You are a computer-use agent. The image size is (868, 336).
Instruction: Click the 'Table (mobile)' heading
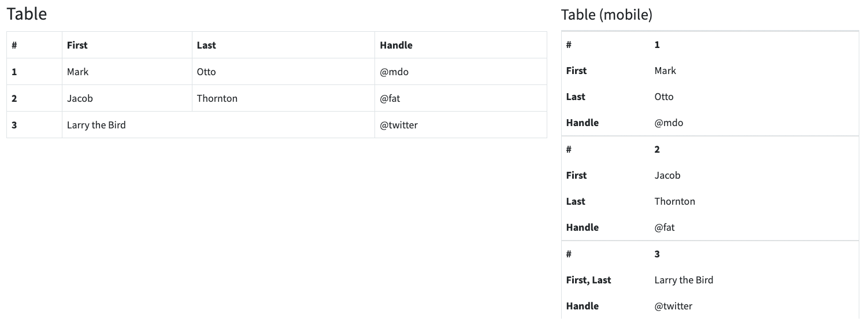[607, 15]
